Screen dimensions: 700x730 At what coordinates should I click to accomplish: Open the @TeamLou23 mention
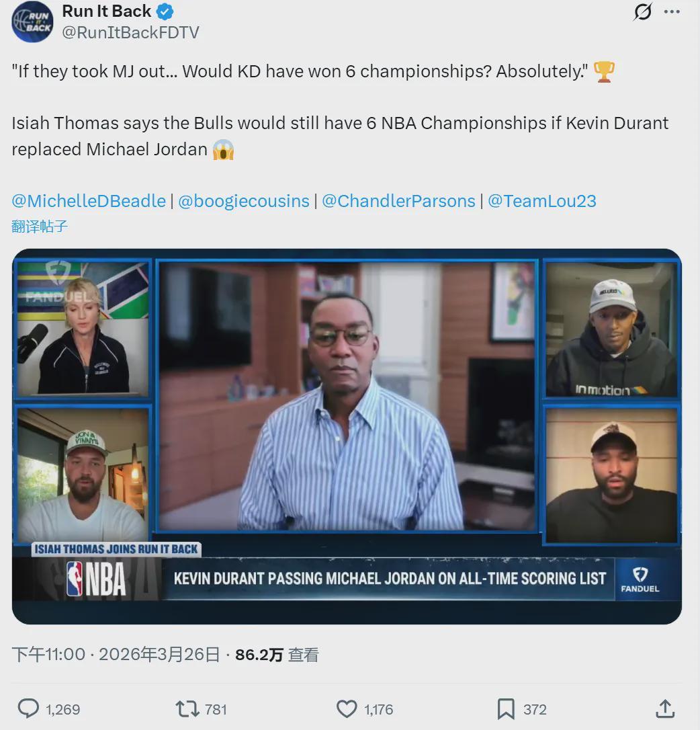[x=541, y=201]
